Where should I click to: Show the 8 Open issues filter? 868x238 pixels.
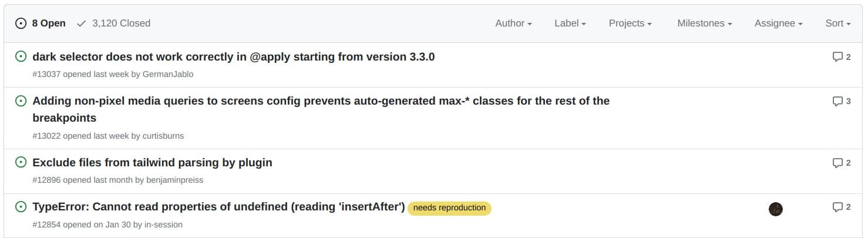pos(41,24)
